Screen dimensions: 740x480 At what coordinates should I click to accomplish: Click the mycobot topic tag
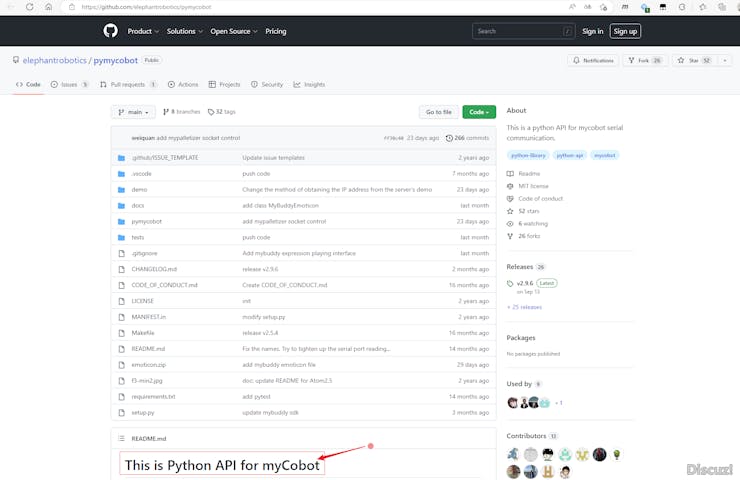(605, 155)
